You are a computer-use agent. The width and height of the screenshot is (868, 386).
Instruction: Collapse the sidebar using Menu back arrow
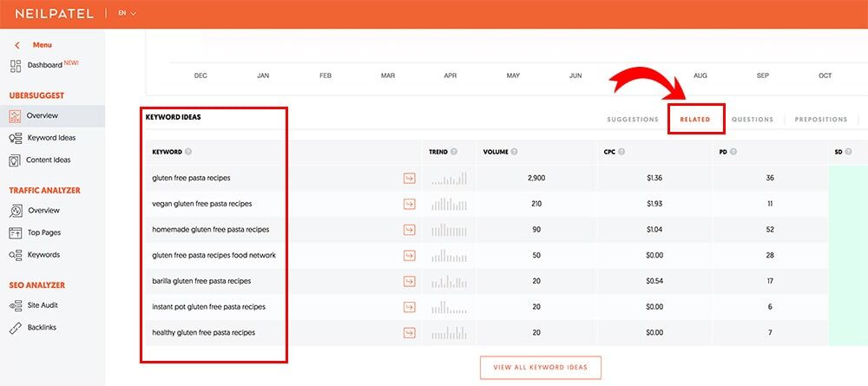click(x=16, y=45)
